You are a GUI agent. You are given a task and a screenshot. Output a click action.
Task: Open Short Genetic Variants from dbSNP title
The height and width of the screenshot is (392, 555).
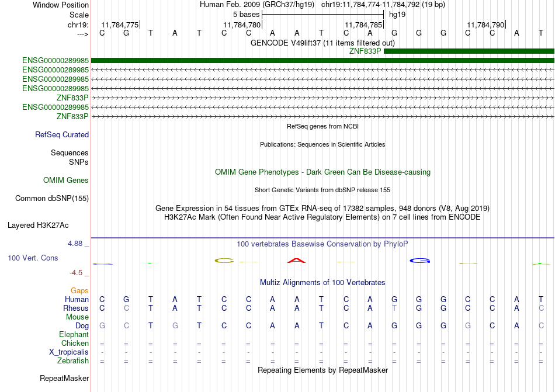click(x=322, y=190)
